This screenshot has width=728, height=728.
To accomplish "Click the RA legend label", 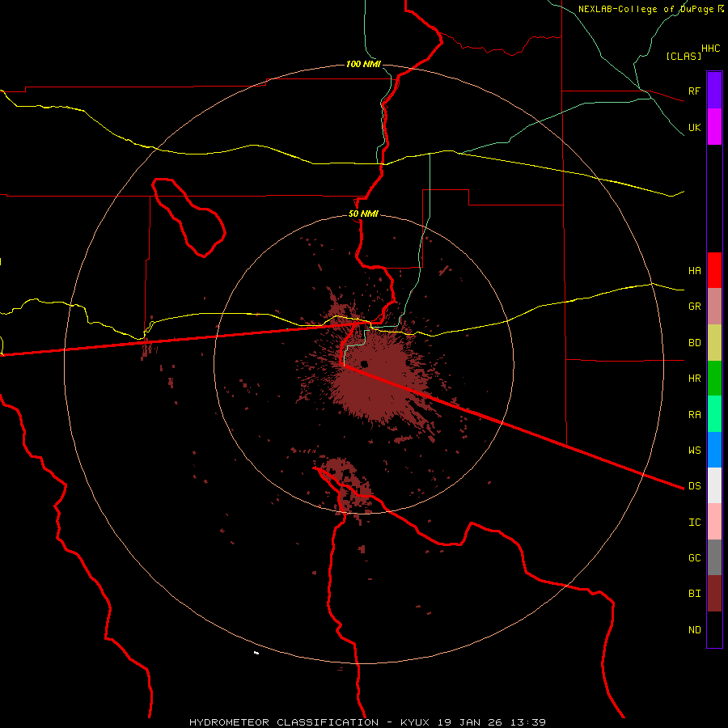I will click(694, 414).
